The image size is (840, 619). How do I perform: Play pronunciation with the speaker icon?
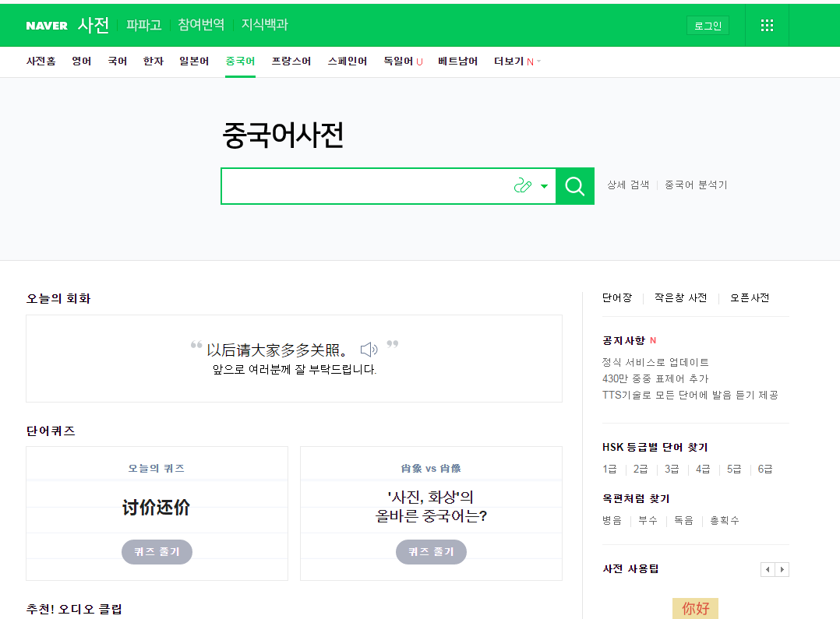369,350
